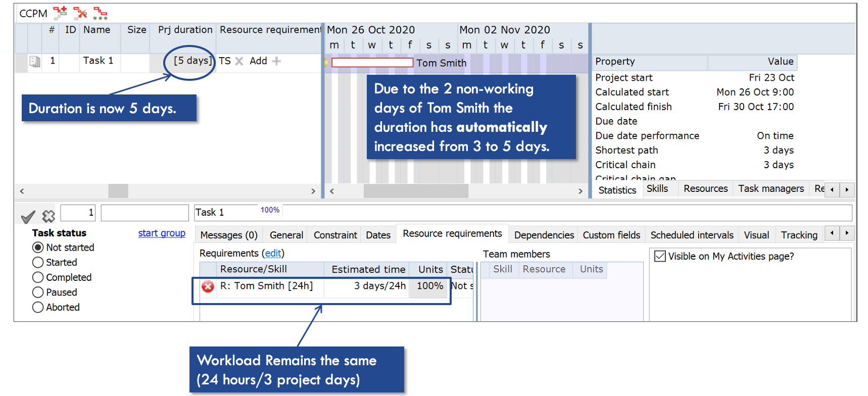Open the Messages (0) tab
This screenshot has height=396, width=868.
[x=229, y=235]
